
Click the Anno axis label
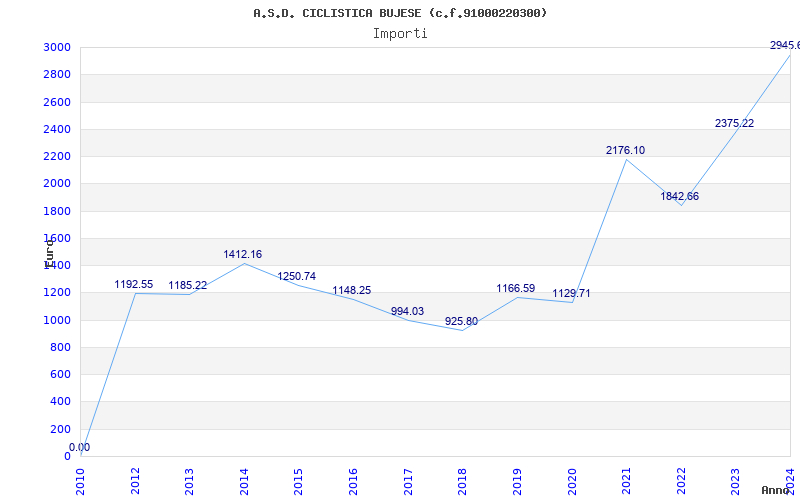[x=775, y=490]
